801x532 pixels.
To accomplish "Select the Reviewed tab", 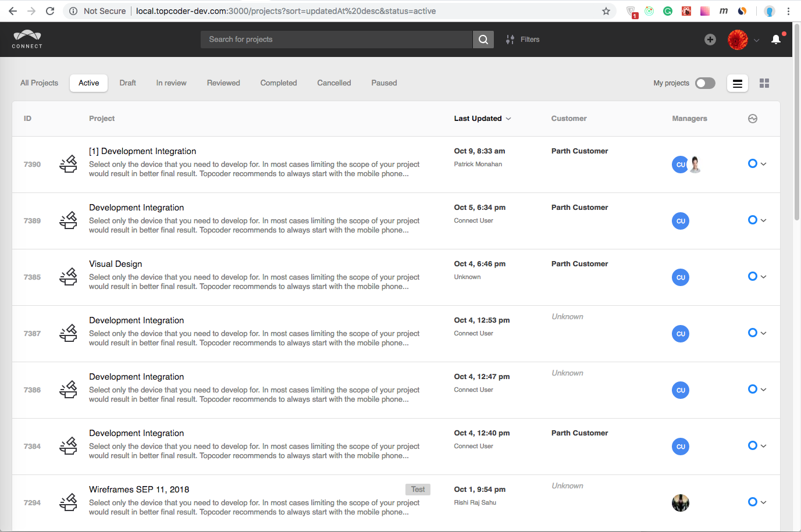I will click(223, 83).
